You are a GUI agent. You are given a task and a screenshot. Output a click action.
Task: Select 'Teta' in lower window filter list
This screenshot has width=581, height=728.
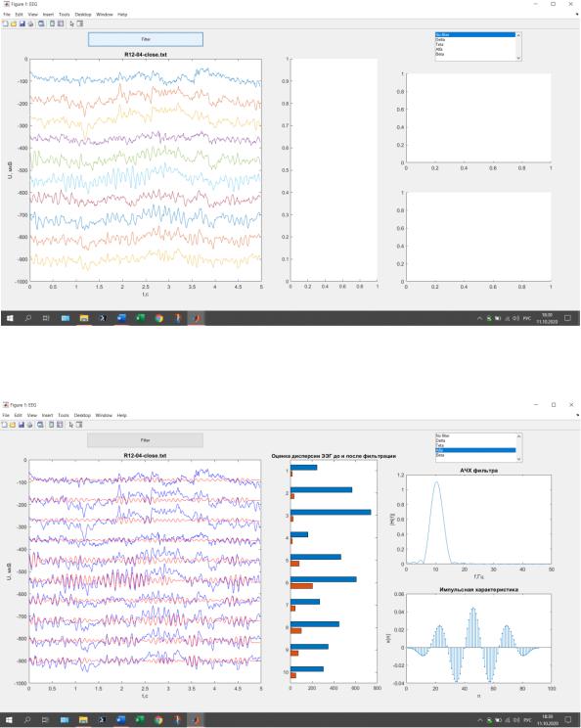pyautogui.click(x=475, y=445)
